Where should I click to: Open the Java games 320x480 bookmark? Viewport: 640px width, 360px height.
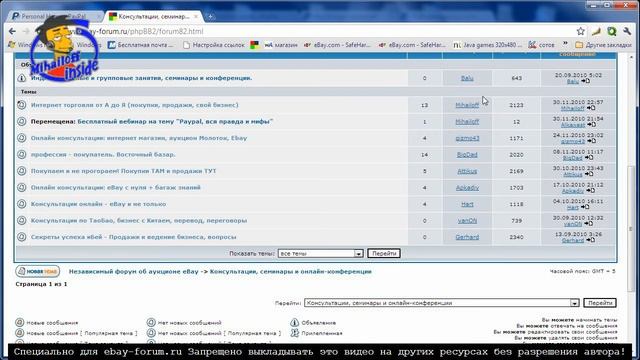coord(487,45)
